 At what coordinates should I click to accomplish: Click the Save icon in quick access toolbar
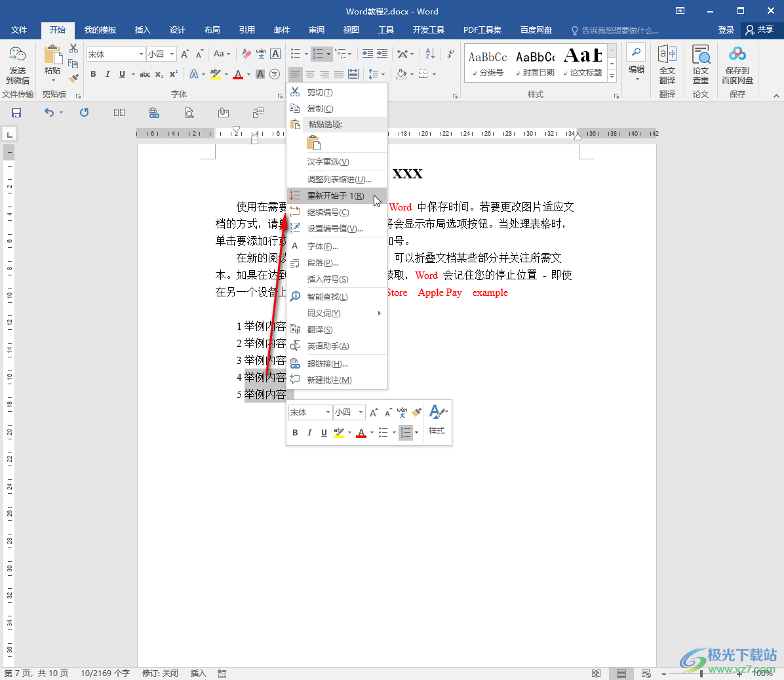(x=16, y=113)
